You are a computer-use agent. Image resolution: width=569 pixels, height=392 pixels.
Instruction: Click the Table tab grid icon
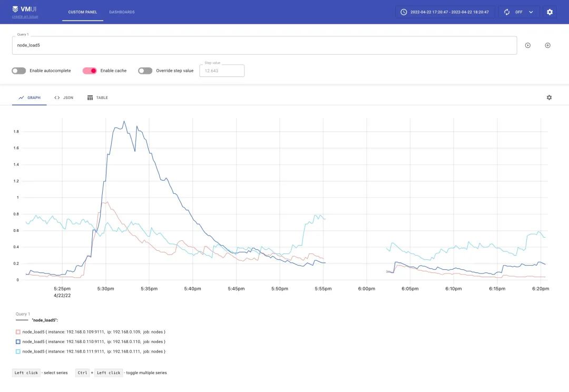pos(90,97)
